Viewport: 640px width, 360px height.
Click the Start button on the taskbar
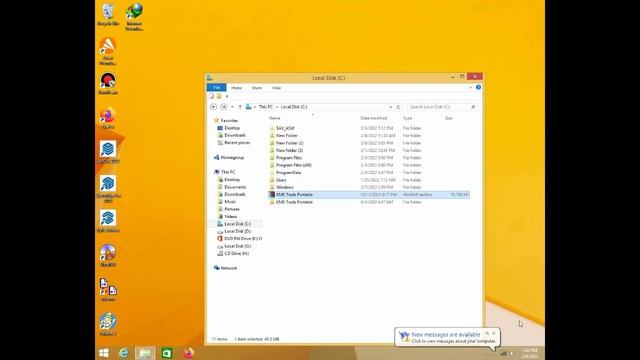coord(104,353)
